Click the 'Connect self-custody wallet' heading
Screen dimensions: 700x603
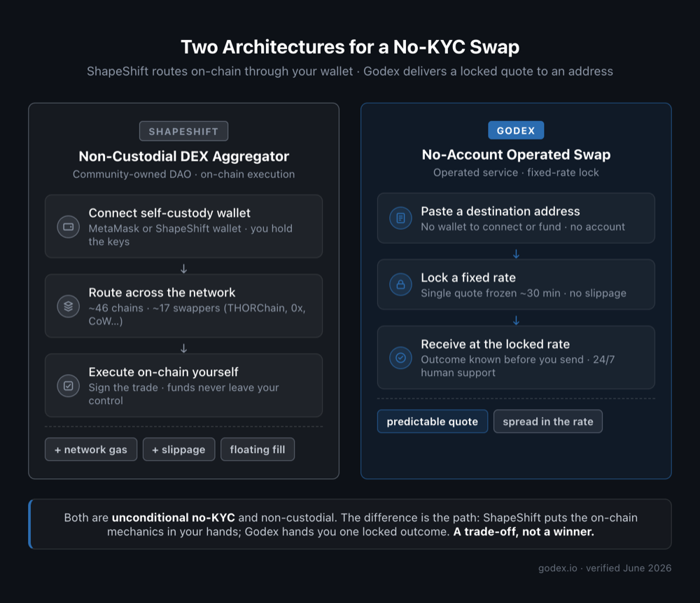point(169,213)
